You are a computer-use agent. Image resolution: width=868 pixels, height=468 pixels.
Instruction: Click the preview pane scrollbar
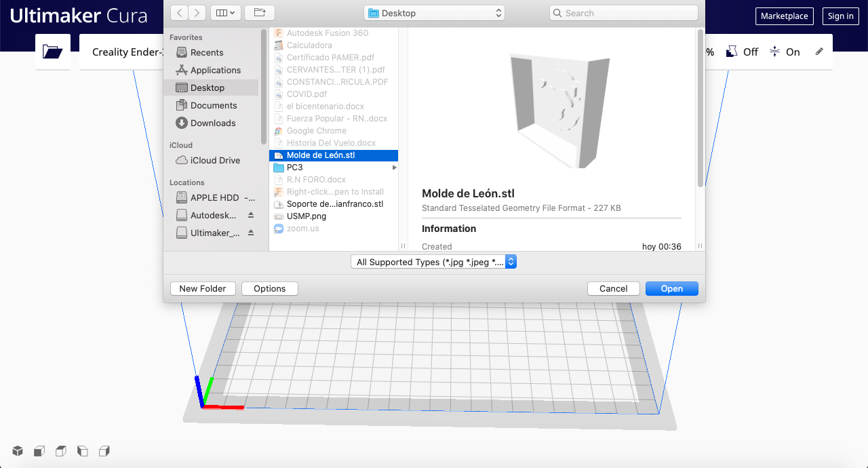coord(701,109)
